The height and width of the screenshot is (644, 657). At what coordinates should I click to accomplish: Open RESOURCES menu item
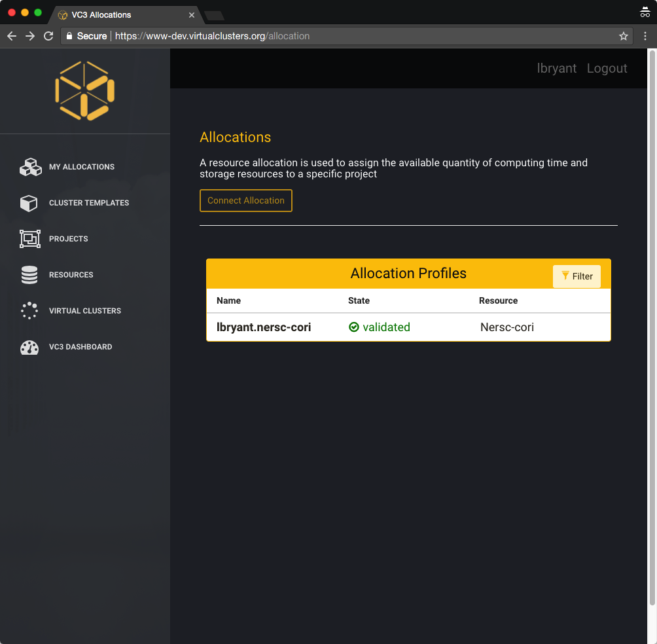click(x=71, y=275)
